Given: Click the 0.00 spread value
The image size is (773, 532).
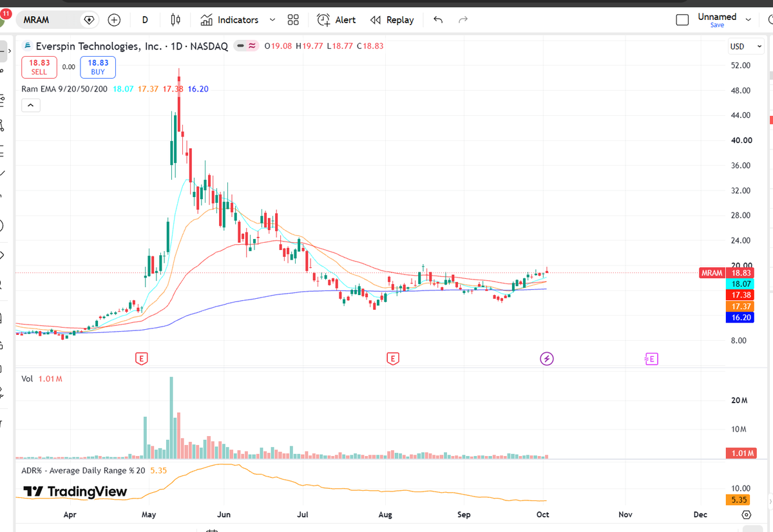Looking at the screenshot, I should click(x=68, y=67).
